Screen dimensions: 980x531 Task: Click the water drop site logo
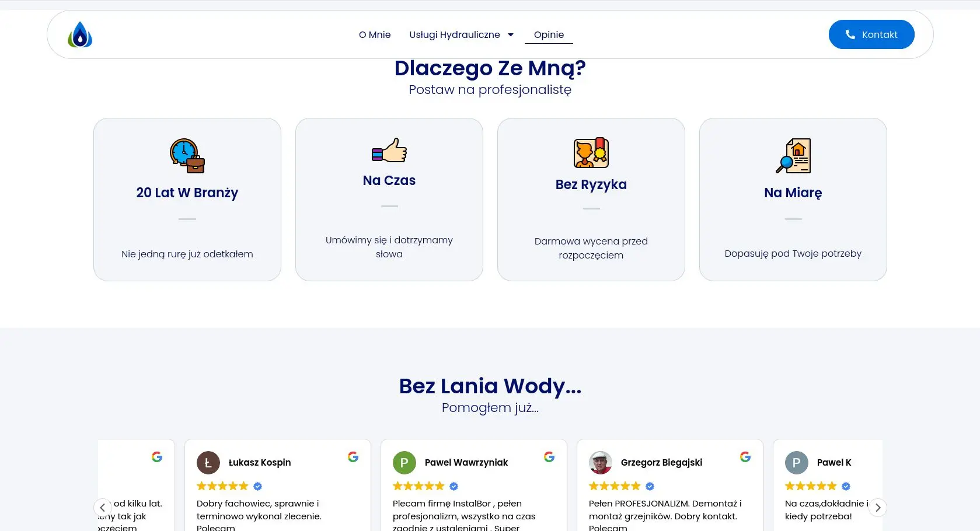coord(80,35)
